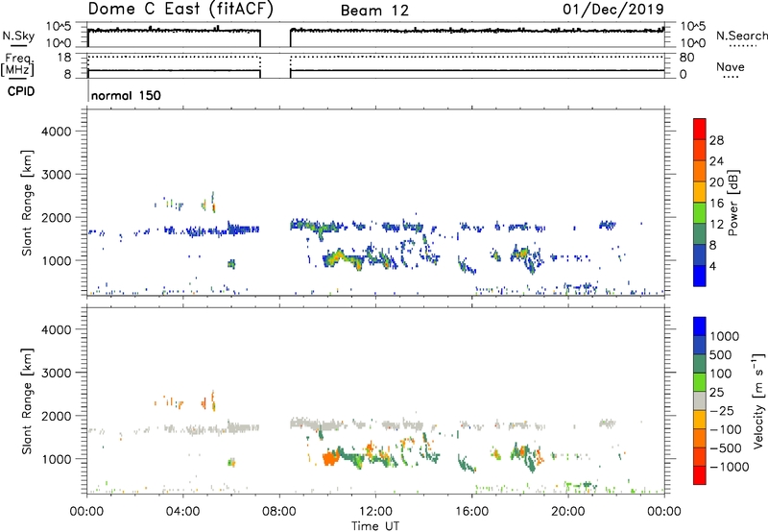Click the '20:00' time axis label
This screenshot has width=768, height=532.
567,512
